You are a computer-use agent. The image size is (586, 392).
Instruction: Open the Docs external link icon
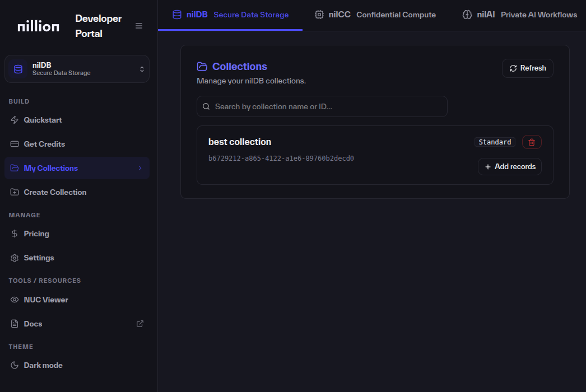click(x=139, y=324)
